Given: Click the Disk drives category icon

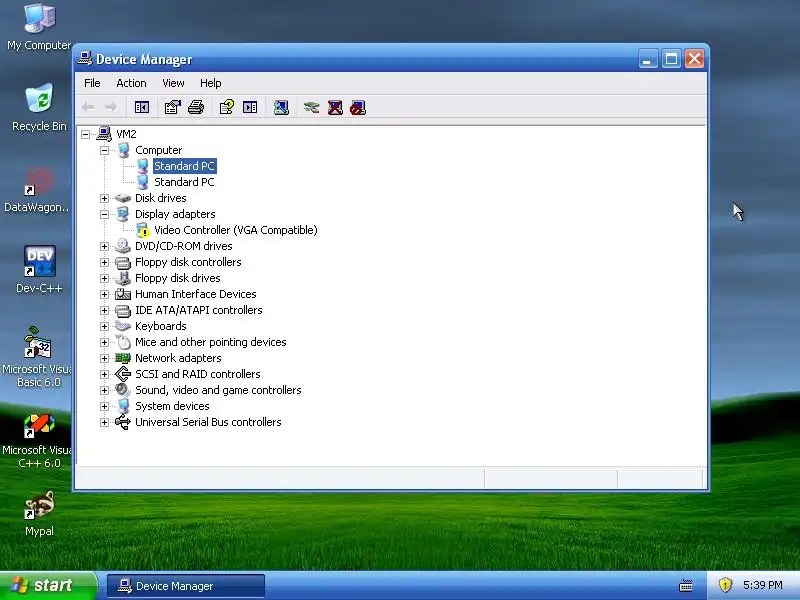Looking at the screenshot, I should click(123, 198).
